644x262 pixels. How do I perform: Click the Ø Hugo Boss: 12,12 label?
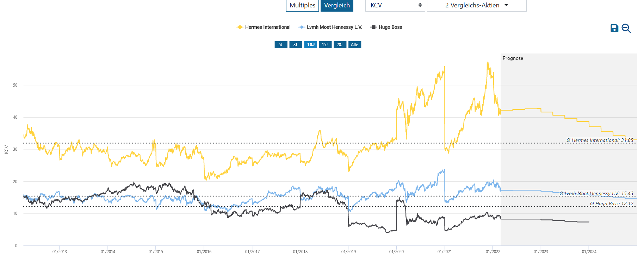pyautogui.click(x=612, y=204)
